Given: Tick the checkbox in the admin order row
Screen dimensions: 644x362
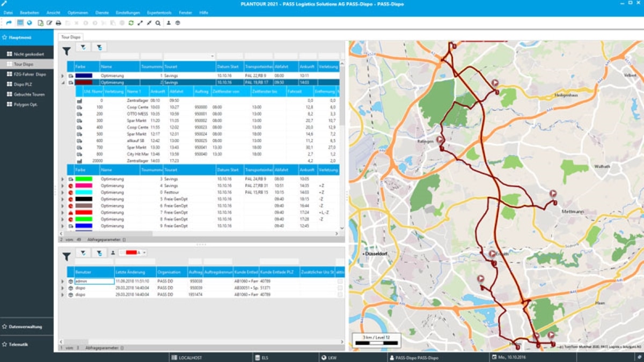Looking at the screenshot, I should pos(340,281).
